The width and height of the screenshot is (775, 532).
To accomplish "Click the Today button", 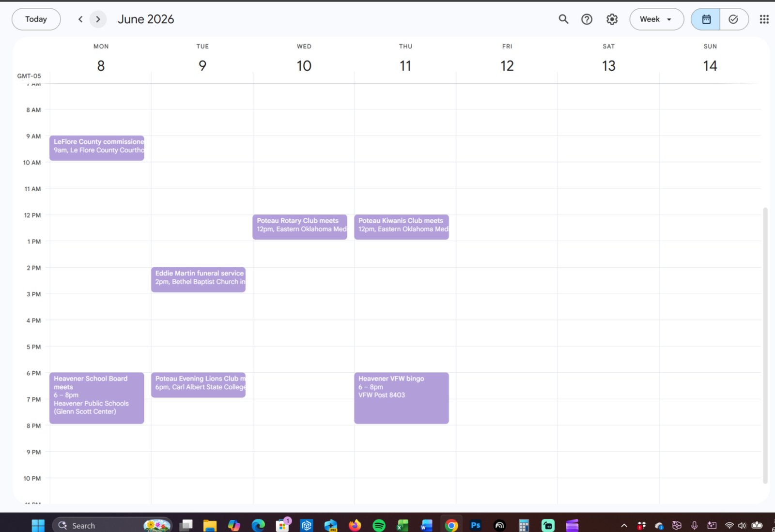I will pyautogui.click(x=36, y=19).
